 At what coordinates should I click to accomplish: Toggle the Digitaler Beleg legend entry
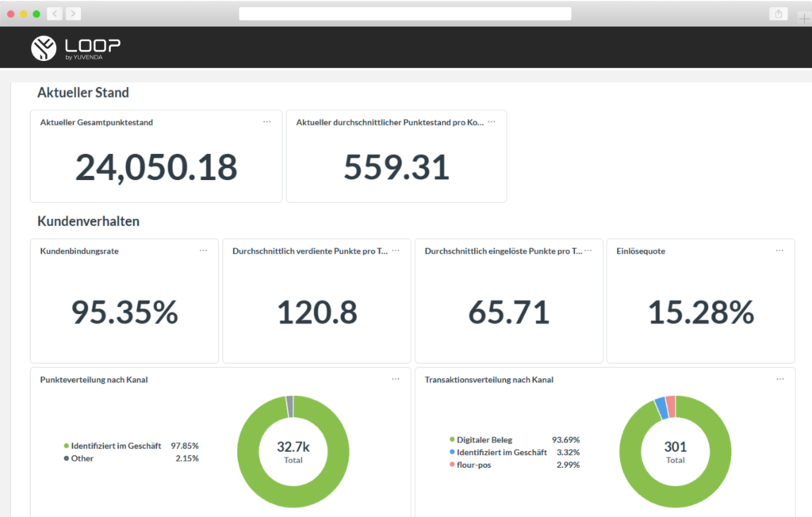pyautogui.click(x=481, y=440)
